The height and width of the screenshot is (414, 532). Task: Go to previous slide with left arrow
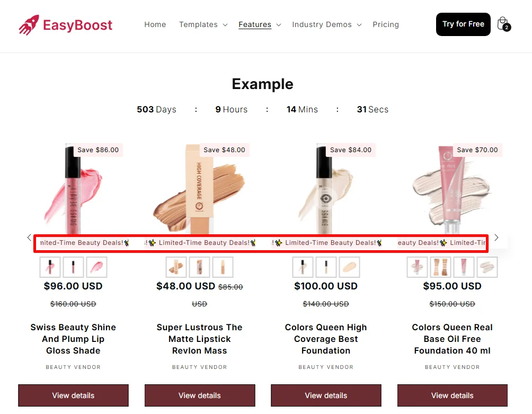29,237
